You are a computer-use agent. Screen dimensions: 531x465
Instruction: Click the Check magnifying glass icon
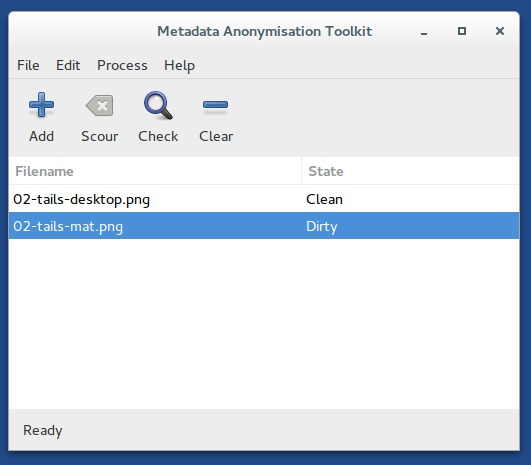pos(158,105)
